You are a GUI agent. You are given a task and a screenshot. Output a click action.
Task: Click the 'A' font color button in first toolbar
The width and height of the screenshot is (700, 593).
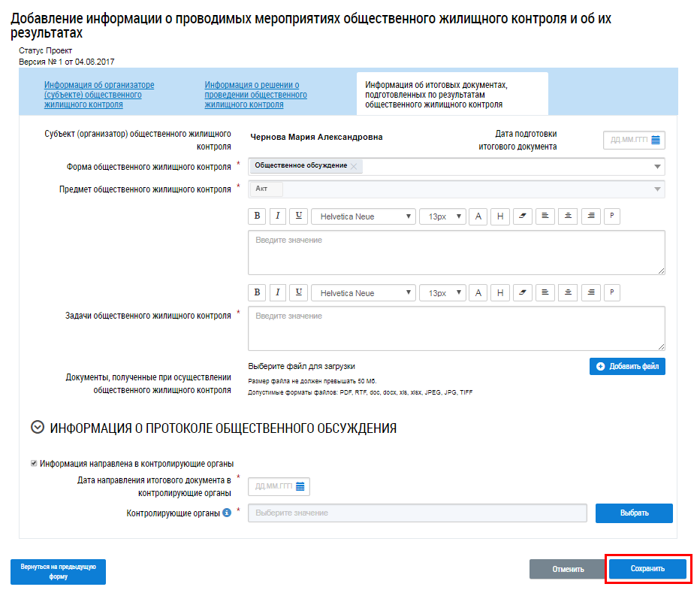point(478,216)
